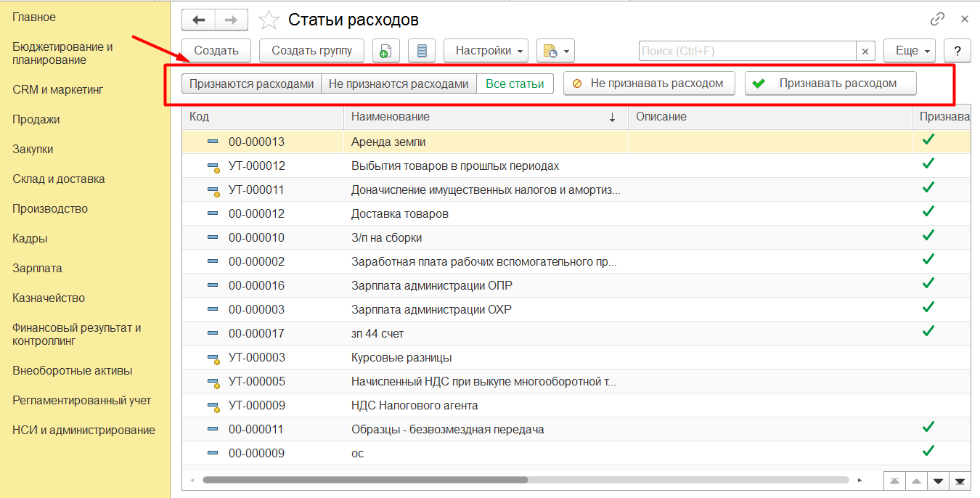
Task: Open help with the question mark button
Action: 957,51
